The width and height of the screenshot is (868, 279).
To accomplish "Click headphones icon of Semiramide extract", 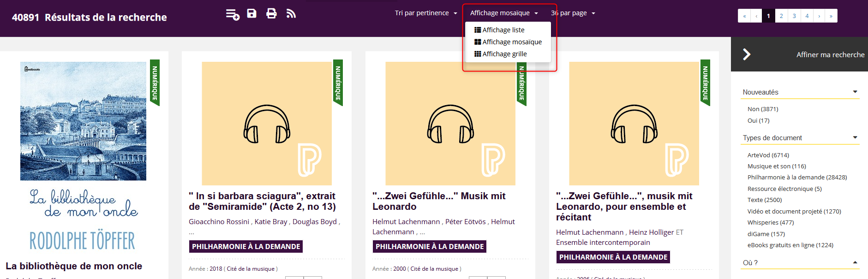I will [x=267, y=124].
